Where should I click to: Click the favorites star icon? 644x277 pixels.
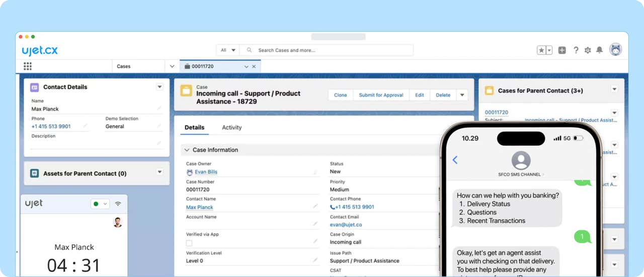click(x=541, y=50)
